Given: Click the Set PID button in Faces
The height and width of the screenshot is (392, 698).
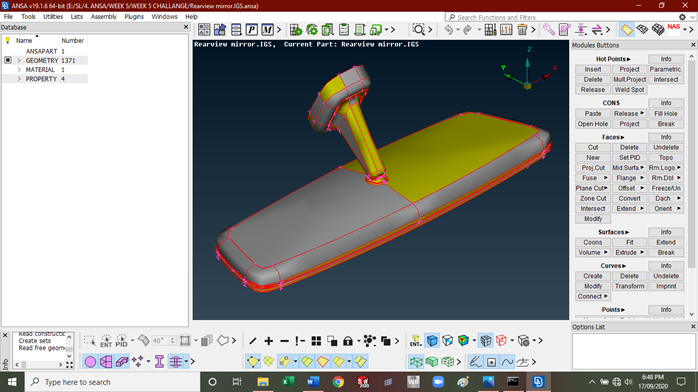Looking at the screenshot, I should point(629,158).
